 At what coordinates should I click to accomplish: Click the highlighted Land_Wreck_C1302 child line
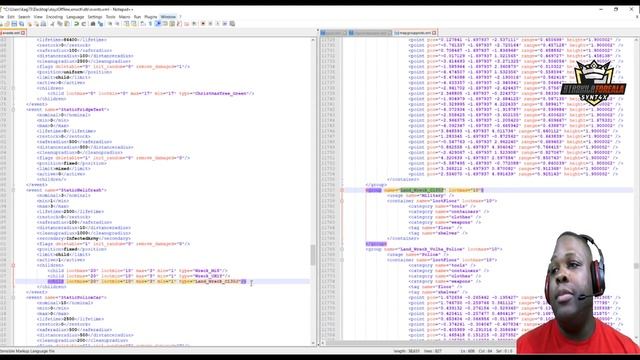pyautogui.click(x=147, y=282)
